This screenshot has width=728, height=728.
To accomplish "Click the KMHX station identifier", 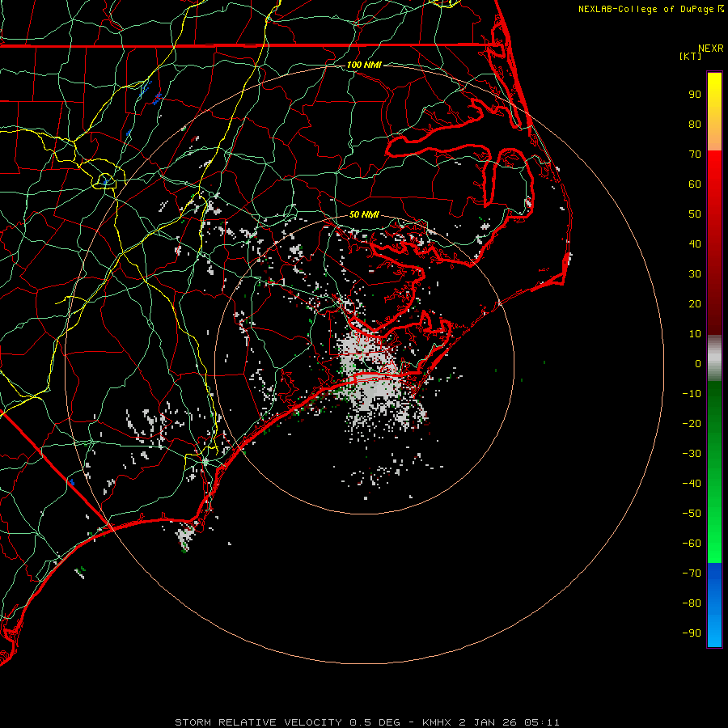I will pos(437,722).
